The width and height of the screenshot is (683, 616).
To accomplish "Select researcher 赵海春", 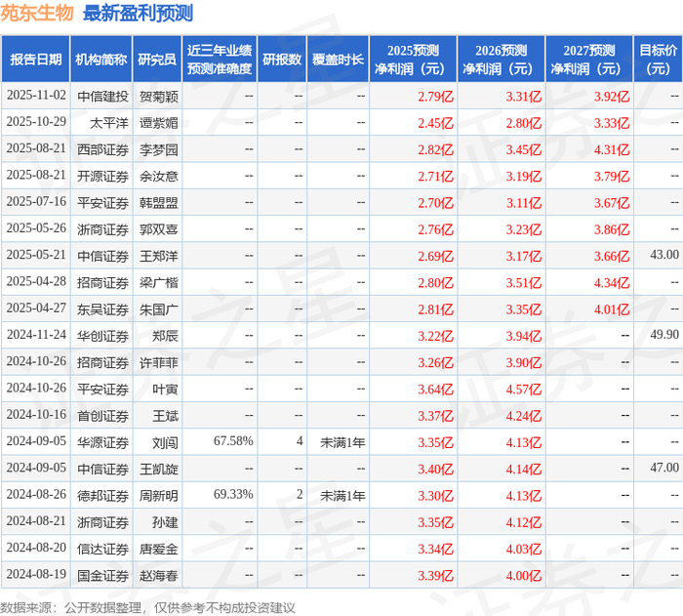I will pos(158,575).
